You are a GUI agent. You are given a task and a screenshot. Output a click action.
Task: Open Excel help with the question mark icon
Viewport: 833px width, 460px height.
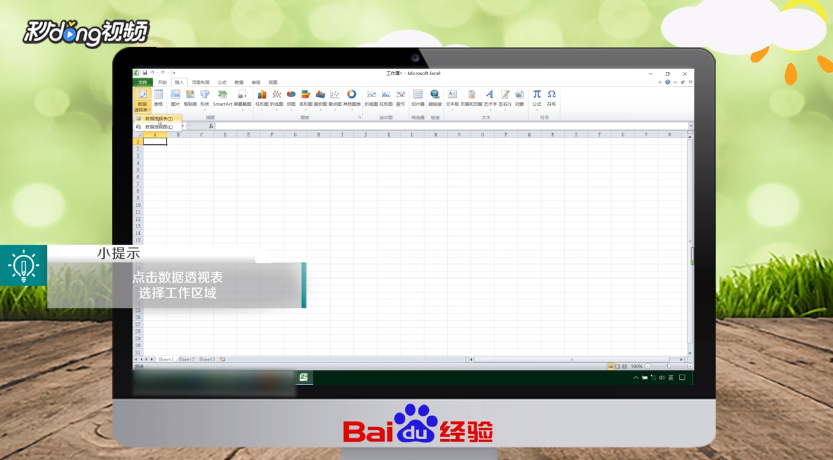coord(668,82)
